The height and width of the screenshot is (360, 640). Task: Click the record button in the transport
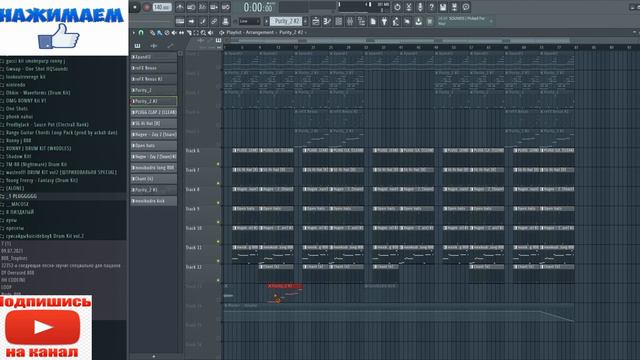coord(147,7)
